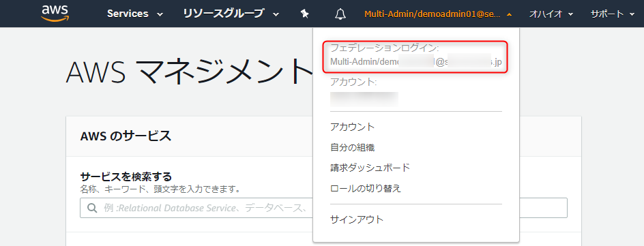Collapse the Multi-Admin account menu

(438, 14)
